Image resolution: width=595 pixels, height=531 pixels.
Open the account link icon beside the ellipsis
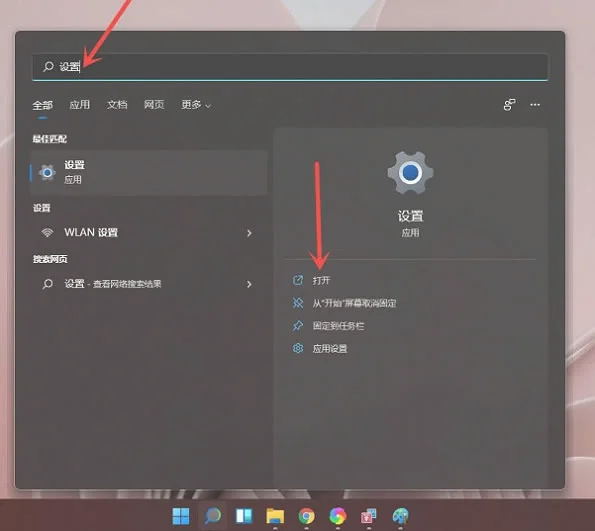(x=509, y=105)
